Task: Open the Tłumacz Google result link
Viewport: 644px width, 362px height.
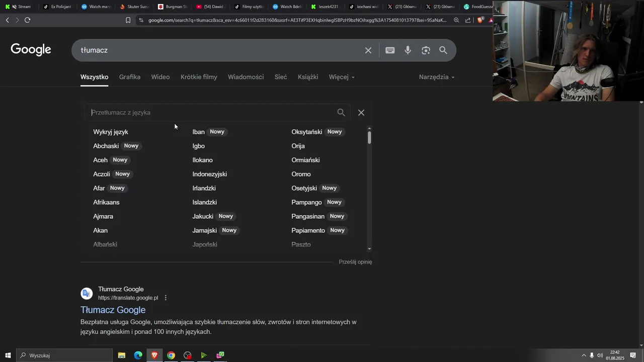Action: pos(113,310)
